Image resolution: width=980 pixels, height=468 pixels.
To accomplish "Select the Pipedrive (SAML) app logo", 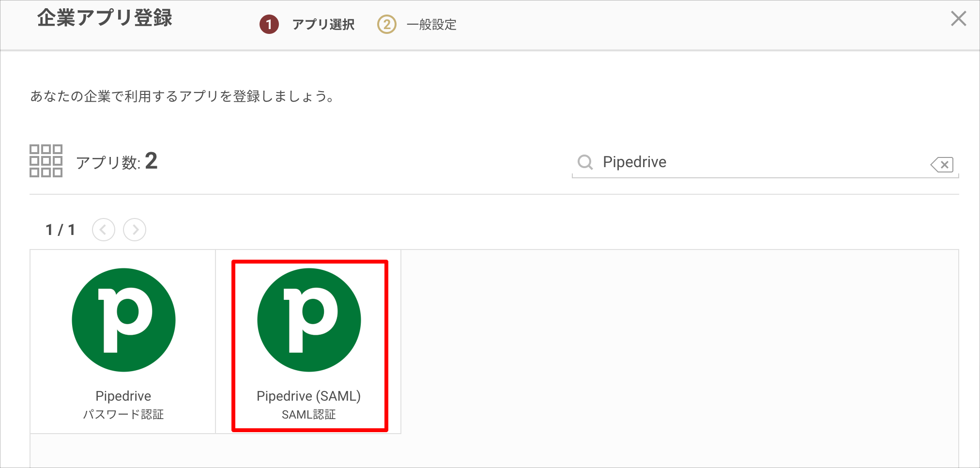I will [309, 320].
